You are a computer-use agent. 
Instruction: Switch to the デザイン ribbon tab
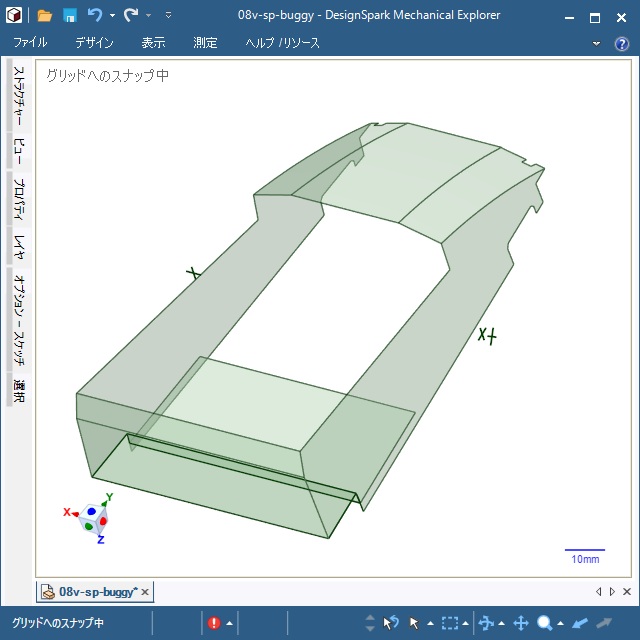94,44
